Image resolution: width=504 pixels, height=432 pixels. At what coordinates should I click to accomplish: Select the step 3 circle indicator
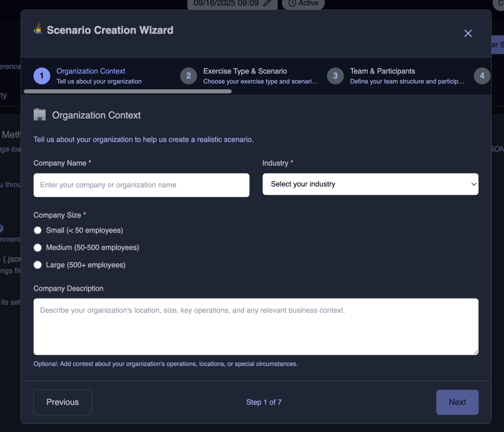[335, 76]
